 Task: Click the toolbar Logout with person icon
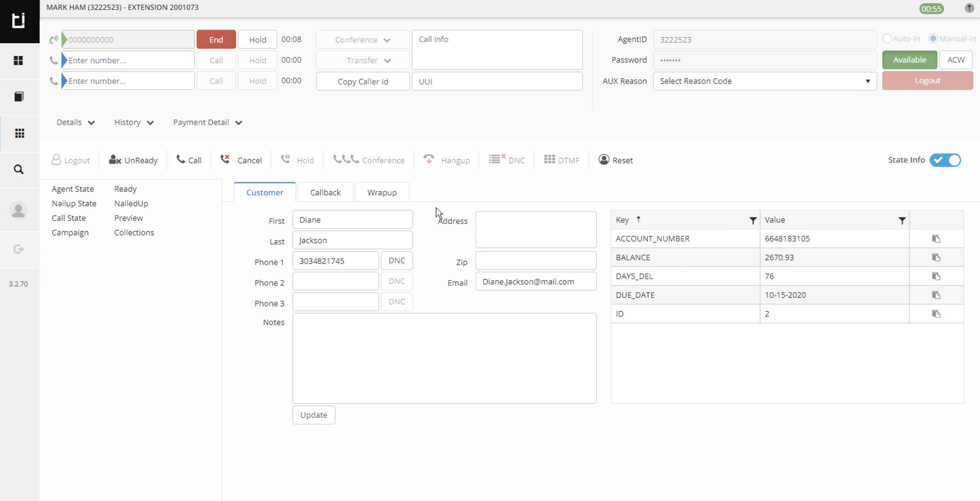[71, 160]
